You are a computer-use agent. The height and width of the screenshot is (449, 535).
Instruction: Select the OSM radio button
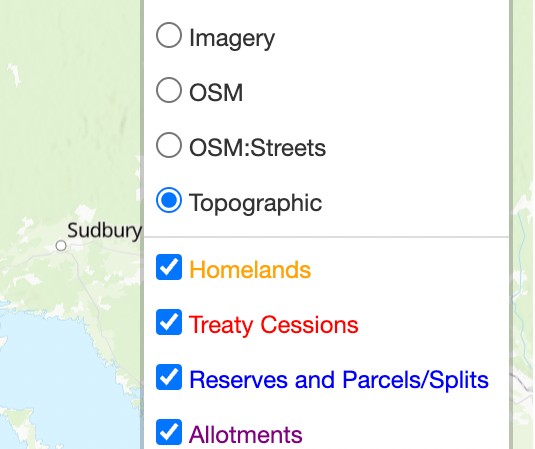click(x=169, y=90)
